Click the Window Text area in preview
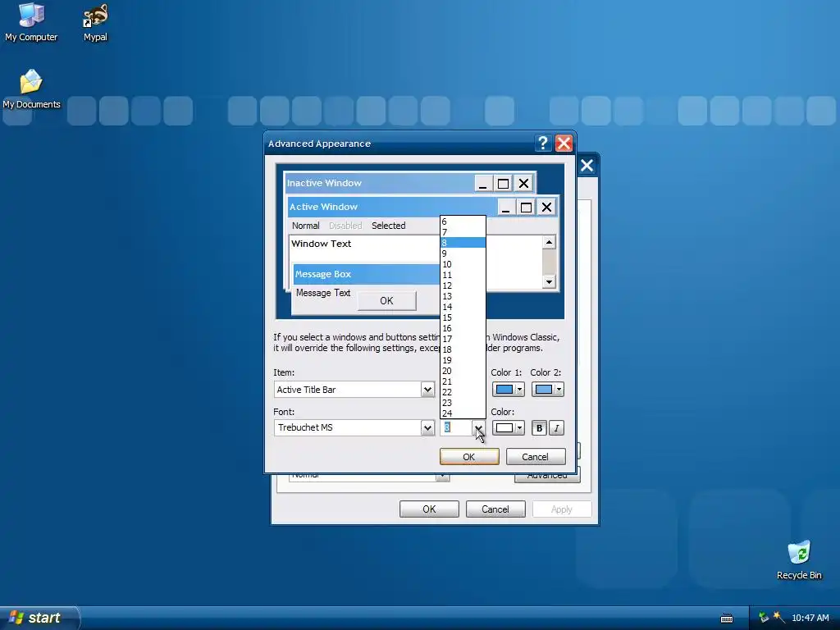Screen dimensions: 840x630 coord(322,244)
